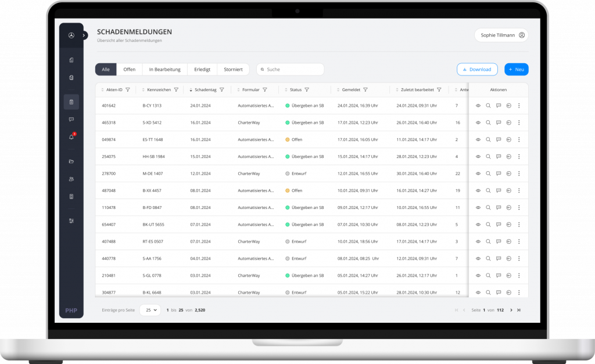Open three-dot menu for row 278700
Screen dimensions: 595x364
(x=519, y=174)
